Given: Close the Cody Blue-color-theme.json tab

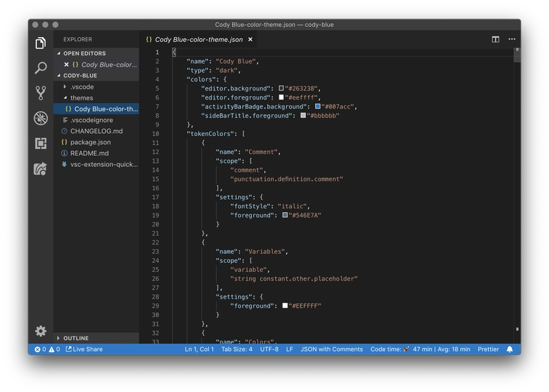Looking at the screenshot, I should [x=250, y=39].
